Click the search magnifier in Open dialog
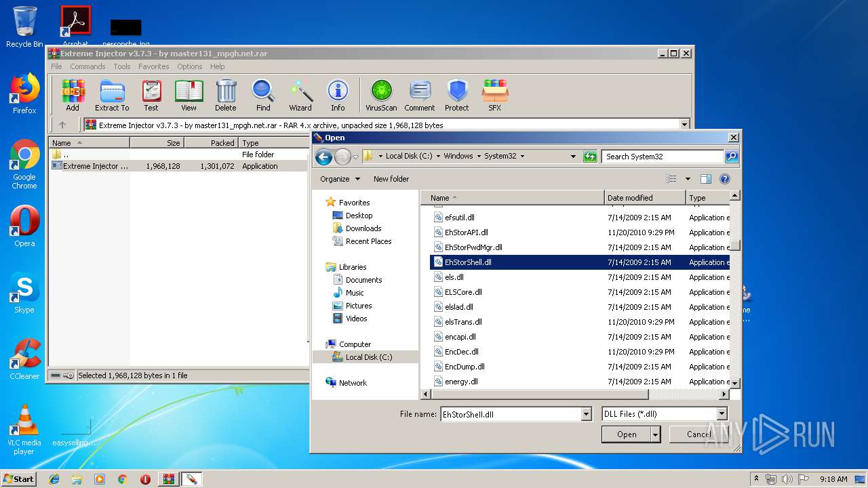 click(x=731, y=157)
